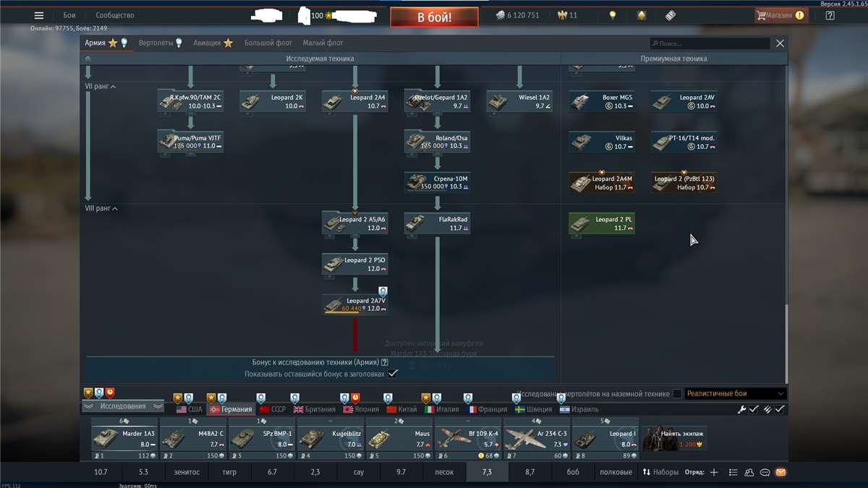Close the research tree window

coord(780,43)
